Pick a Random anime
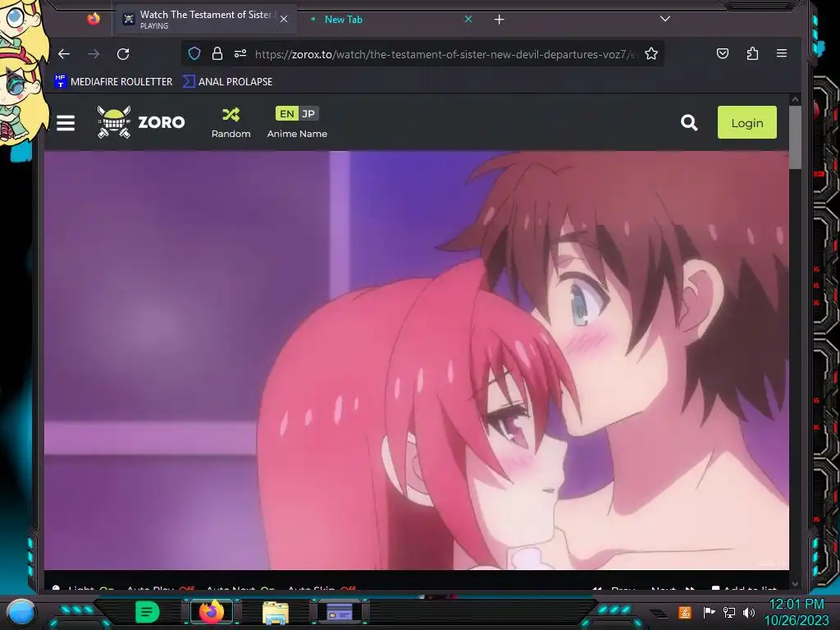 coord(231,123)
